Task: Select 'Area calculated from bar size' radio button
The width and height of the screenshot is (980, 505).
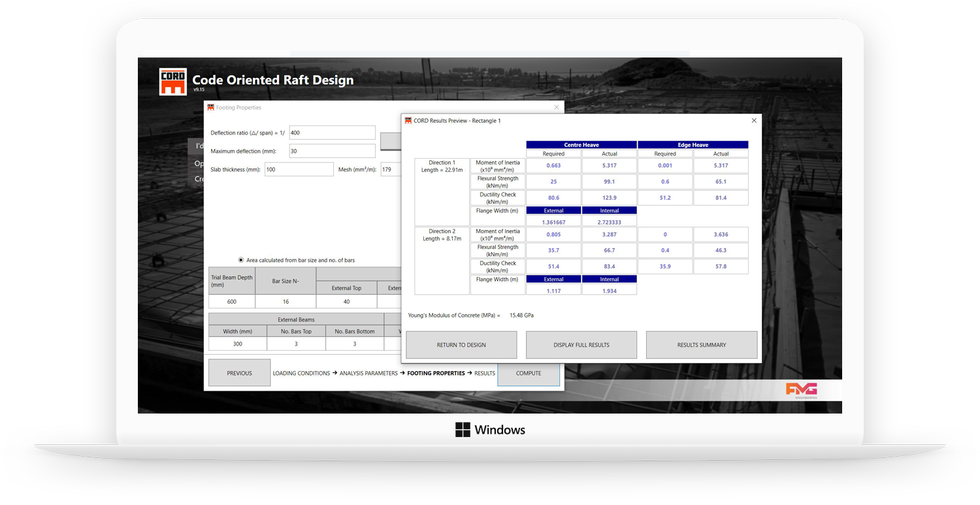Action: (242, 260)
